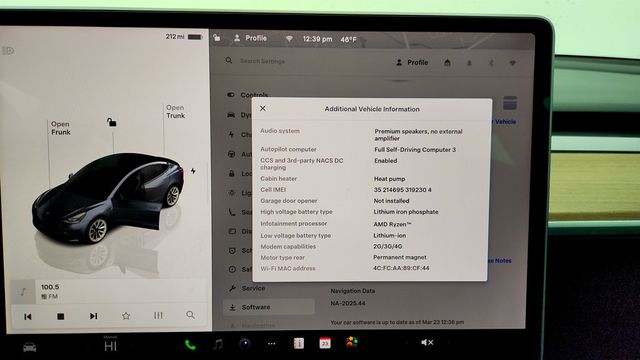Tap the Lithium iron phosphate value
This screenshot has width=640, height=360.
[x=406, y=212]
